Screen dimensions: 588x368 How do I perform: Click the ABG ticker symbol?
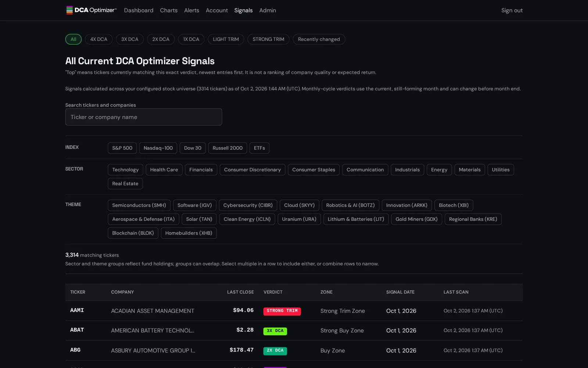(x=75, y=350)
